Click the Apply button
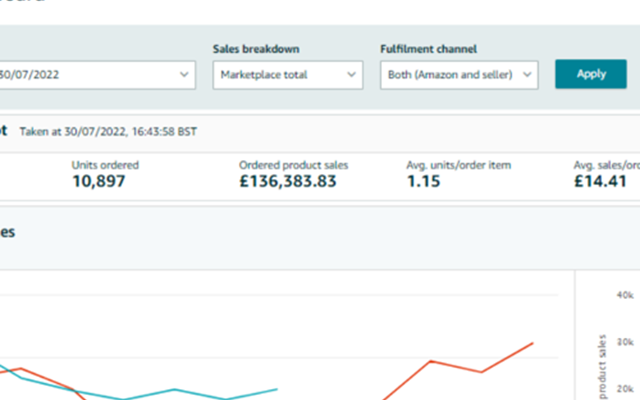Image resolution: width=640 pixels, height=400 pixels. [x=591, y=74]
